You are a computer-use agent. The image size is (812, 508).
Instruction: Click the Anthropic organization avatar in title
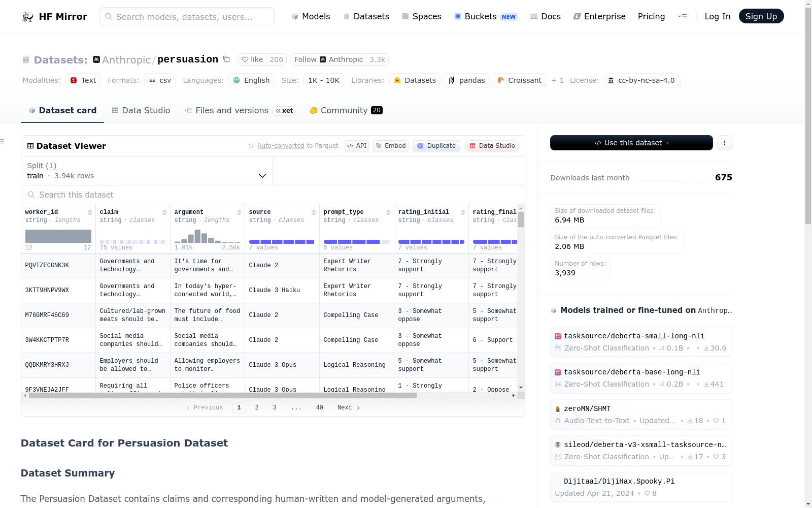click(x=96, y=59)
